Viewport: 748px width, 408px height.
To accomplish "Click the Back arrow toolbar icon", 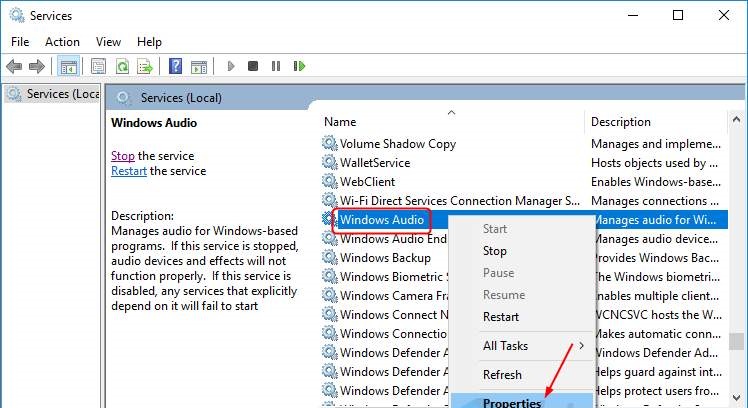I will click(14, 66).
